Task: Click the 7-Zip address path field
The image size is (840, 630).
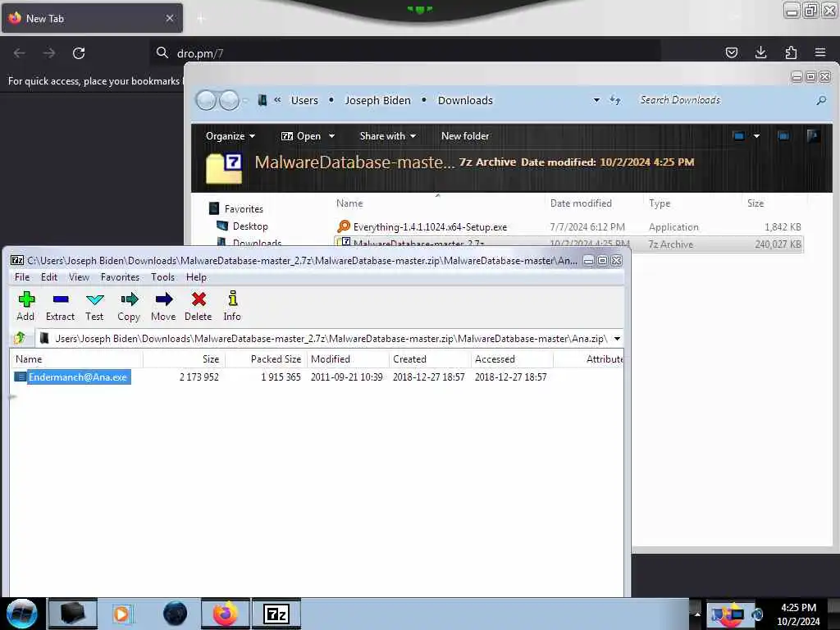Action: pyautogui.click(x=323, y=339)
